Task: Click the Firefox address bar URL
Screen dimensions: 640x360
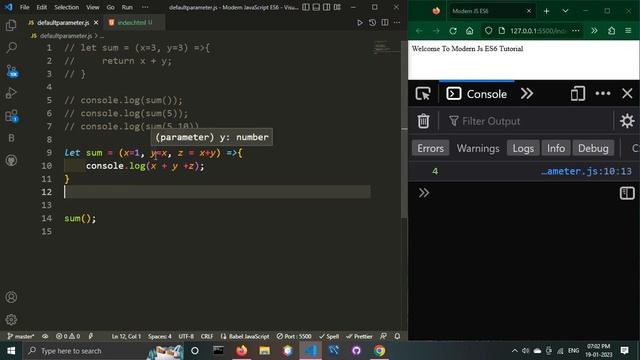Action: point(537,31)
